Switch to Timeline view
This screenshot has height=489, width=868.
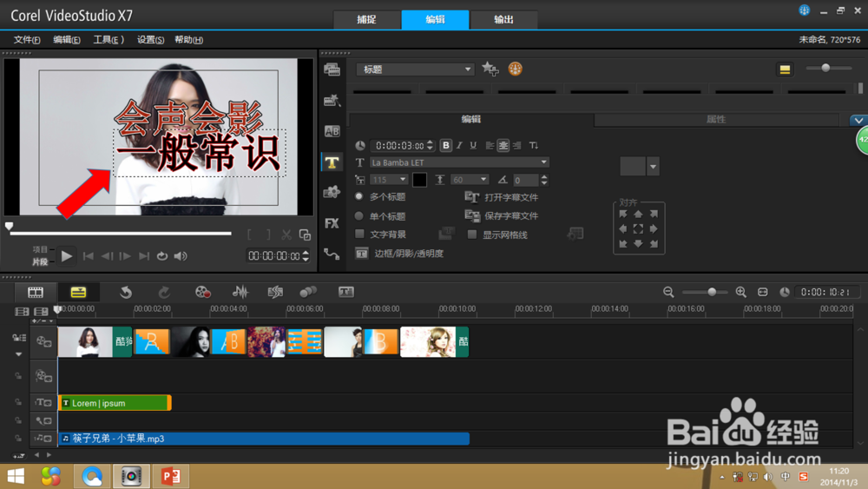click(79, 292)
